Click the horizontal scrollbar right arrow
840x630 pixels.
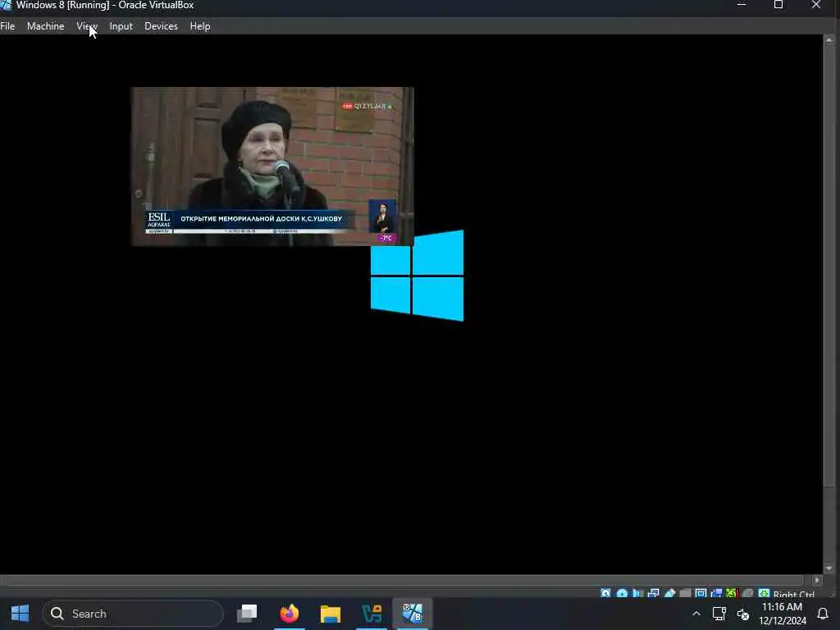point(817,580)
